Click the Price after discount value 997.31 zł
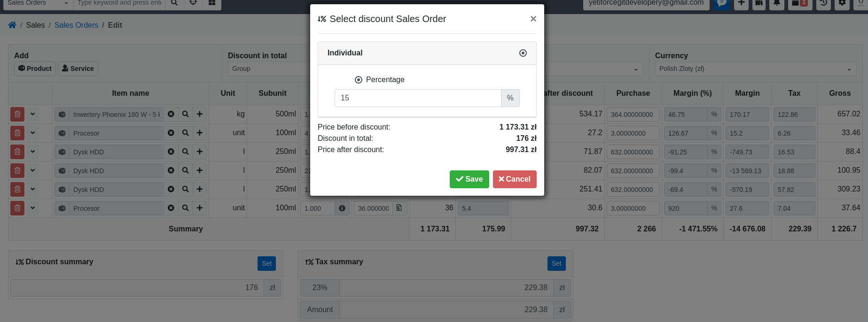Image resolution: width=868 pixels, height=322 pixels. [521, 150]
